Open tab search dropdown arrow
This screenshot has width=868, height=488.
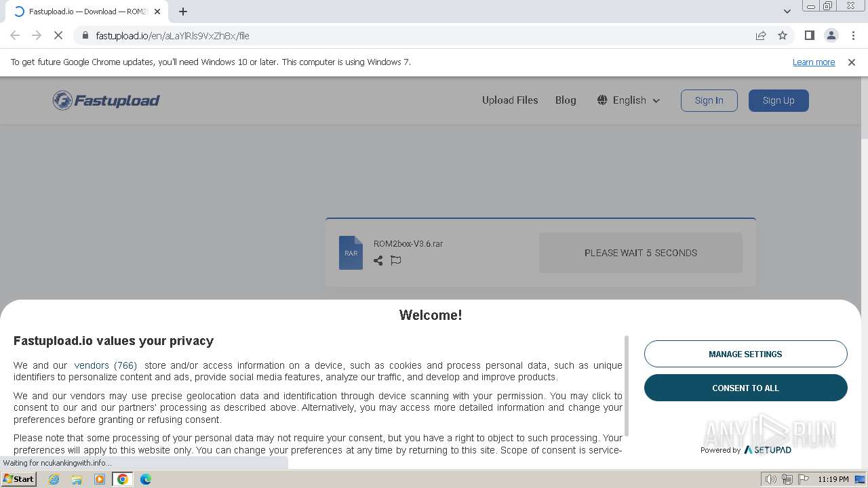click(787, 11)
